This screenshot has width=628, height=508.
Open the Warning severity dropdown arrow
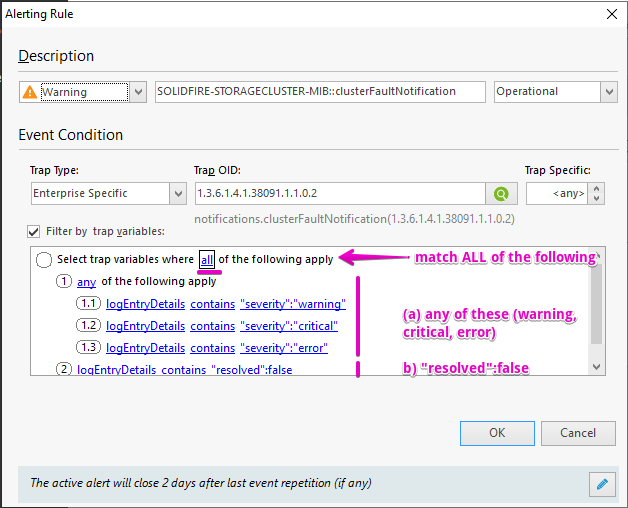138,92
